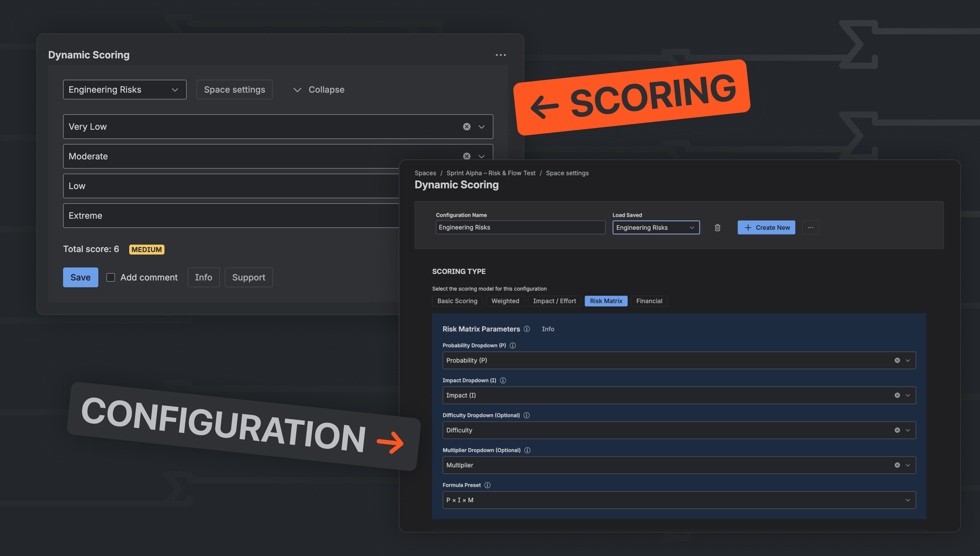Viewport: 980px width, 556px height.
Task: Click the info icon beside Formula Preset
Action: [487, 485]
